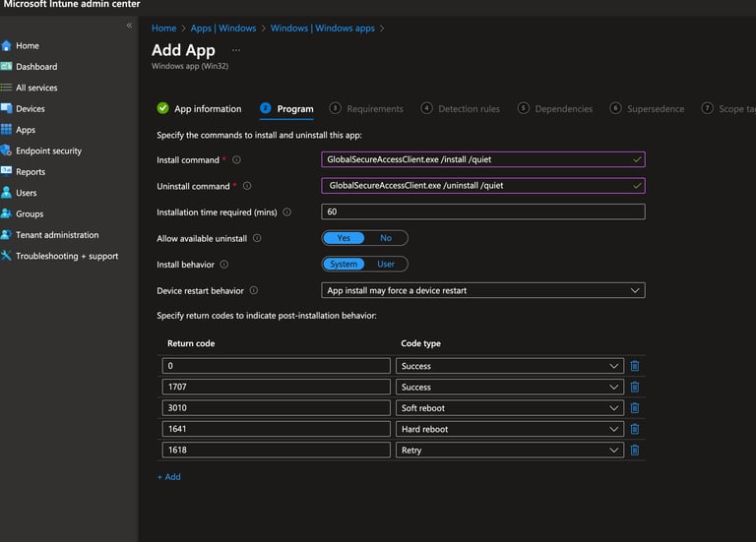Click the 'Code type' column header
The image size is (756, 542).
pos(421,343)
